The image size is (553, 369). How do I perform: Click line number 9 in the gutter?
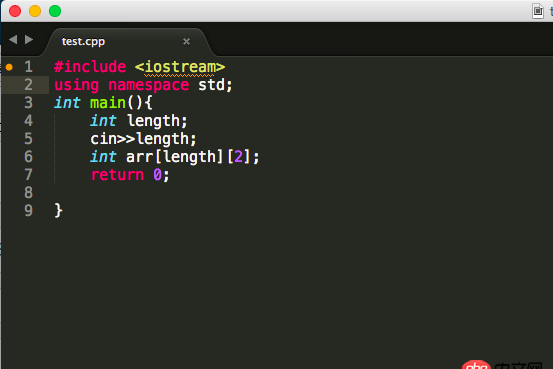(29, 211)
